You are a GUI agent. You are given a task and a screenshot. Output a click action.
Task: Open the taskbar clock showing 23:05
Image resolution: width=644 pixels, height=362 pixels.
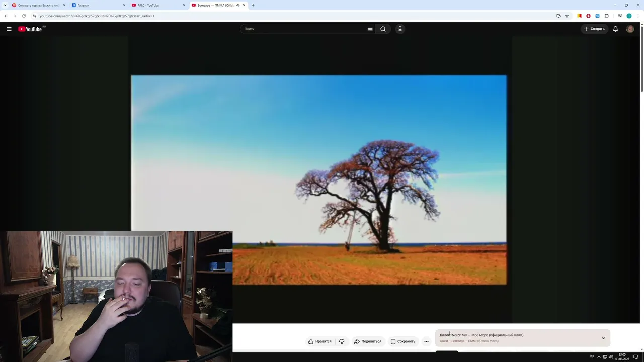pos(622,357)
